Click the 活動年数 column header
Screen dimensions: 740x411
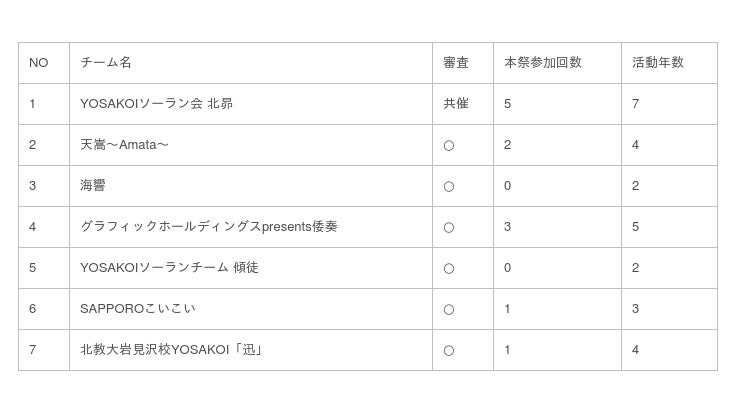pyautogui.click(x=657, y=63)
